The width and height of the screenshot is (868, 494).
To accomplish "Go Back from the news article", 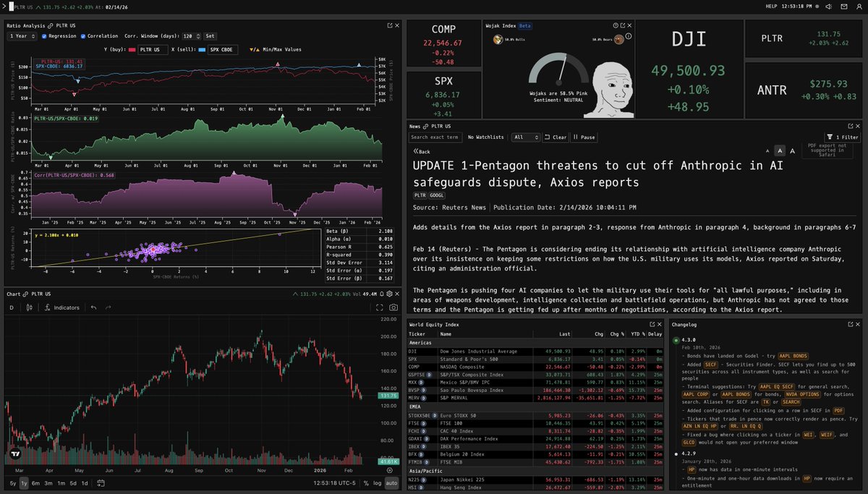I will (421, 152).
